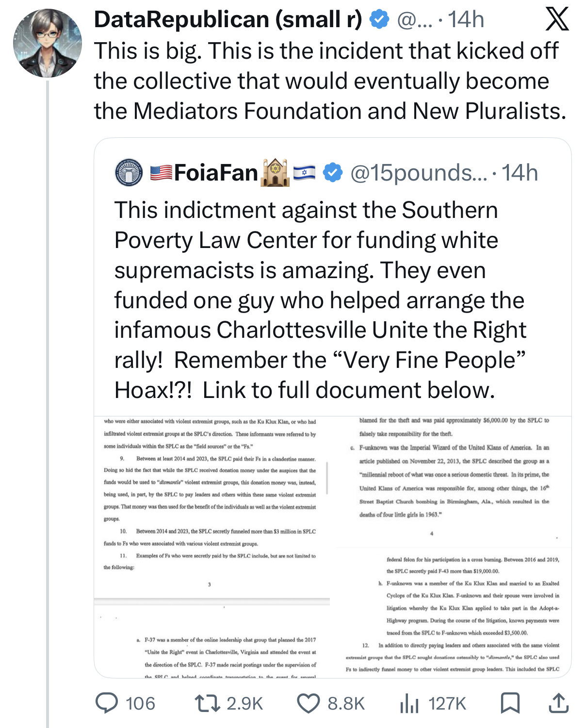Click the 14h timestamp on quoted tweet
The image size is (585, 728).
520,173
